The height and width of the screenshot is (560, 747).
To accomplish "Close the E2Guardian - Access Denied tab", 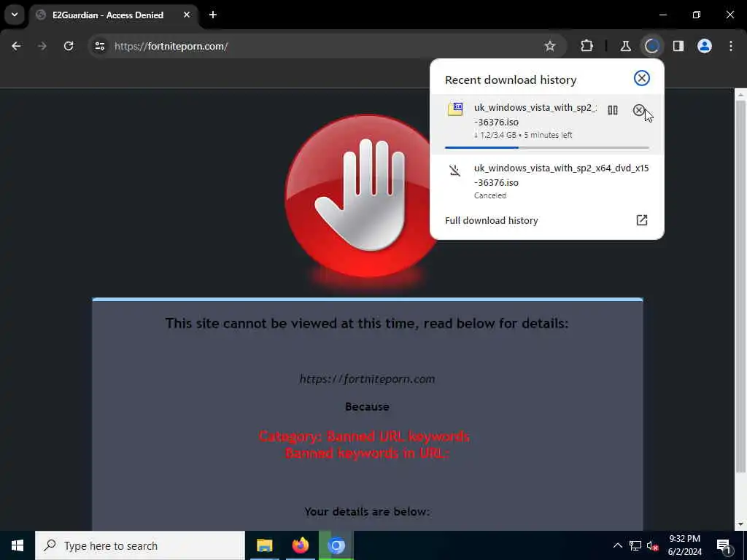I will click(187, 15).
